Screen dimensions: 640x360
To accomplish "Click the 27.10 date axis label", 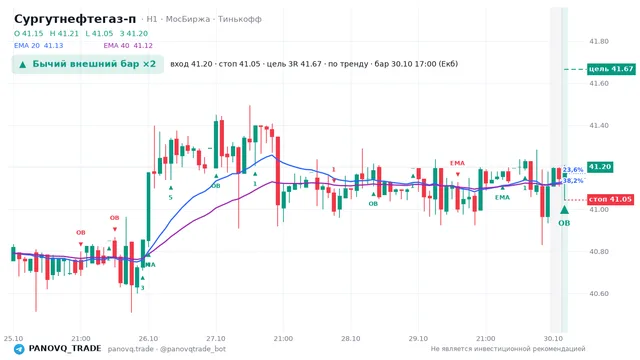I will tap(216, 339).
